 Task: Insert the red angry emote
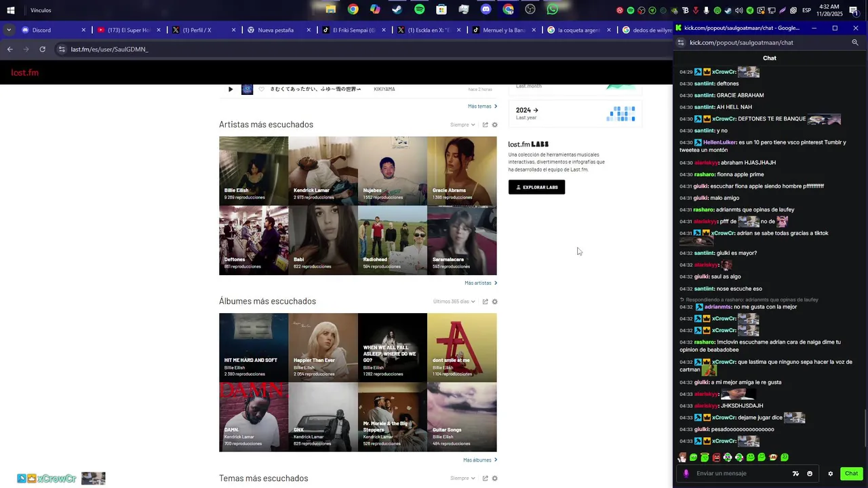(x=716, y=457)
